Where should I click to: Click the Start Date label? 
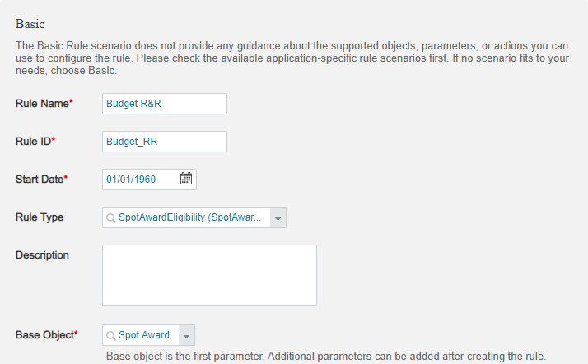pos(41,180)
